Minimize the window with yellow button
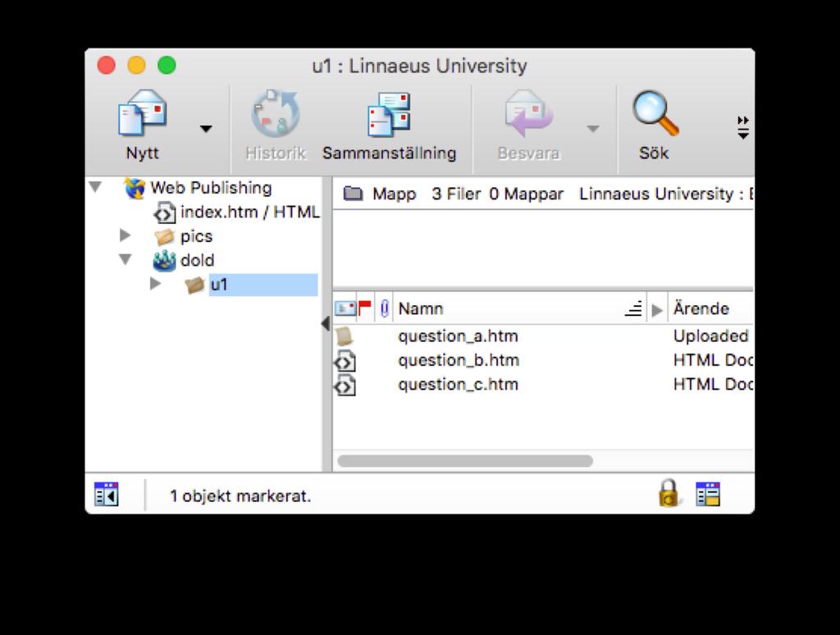The width and height of the screenshot is (840, 635). 137,66
